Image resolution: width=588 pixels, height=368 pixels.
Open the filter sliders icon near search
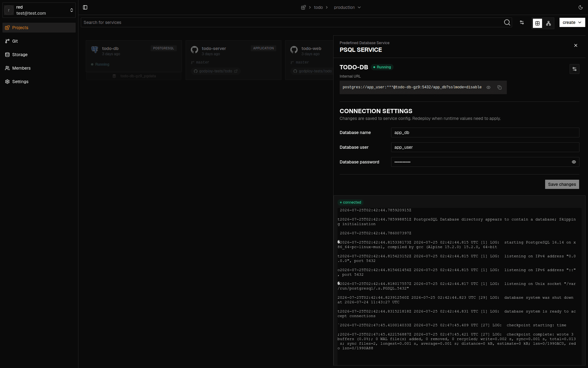pyautogui.click(x=522, y=22)
